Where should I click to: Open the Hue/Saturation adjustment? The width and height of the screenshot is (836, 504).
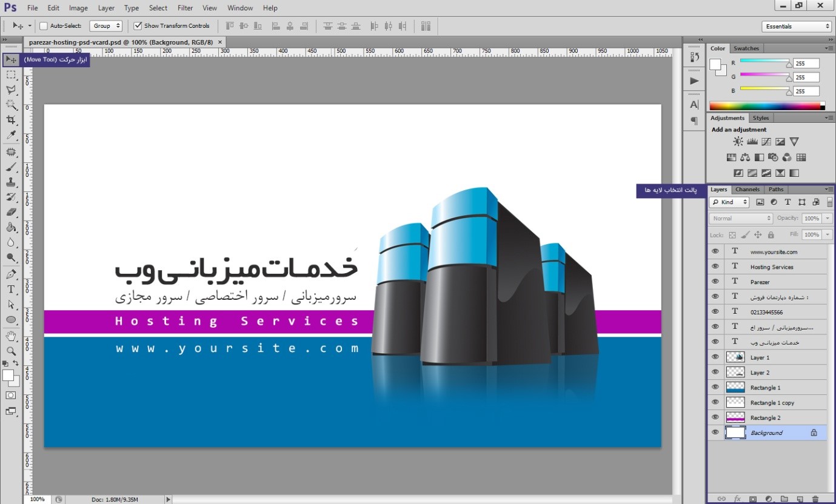731,157
